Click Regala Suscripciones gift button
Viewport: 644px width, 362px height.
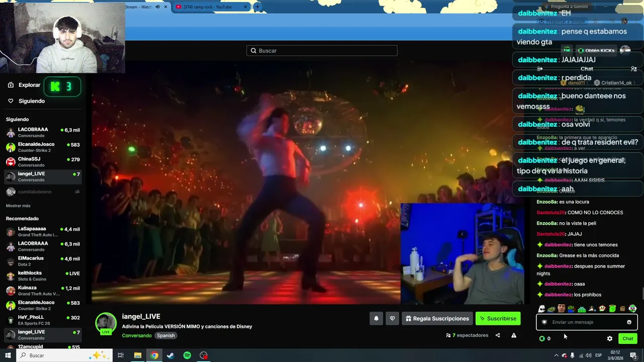[437, 318]
